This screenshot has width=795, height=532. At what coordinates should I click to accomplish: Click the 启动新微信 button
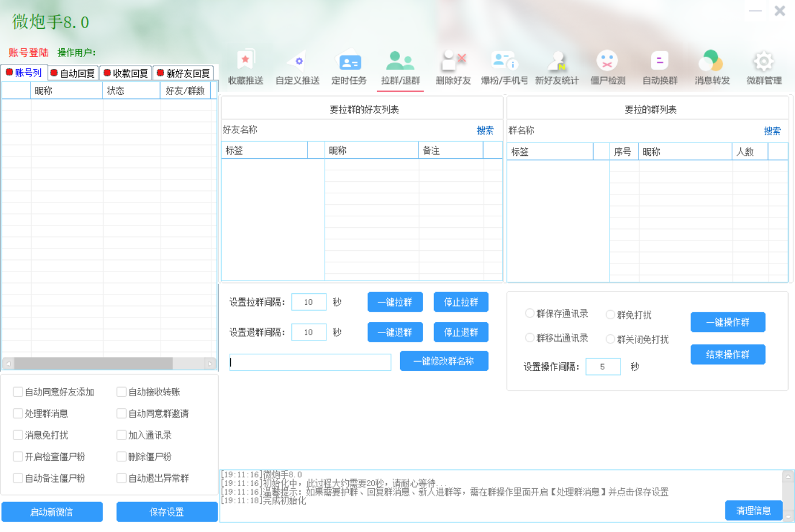tap(52, 512)
